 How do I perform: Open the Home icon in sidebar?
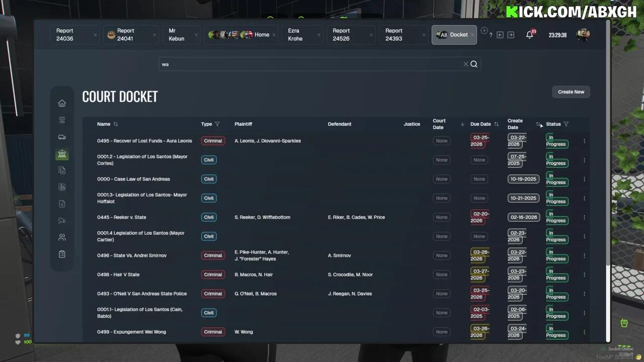[x=62, y=104]
